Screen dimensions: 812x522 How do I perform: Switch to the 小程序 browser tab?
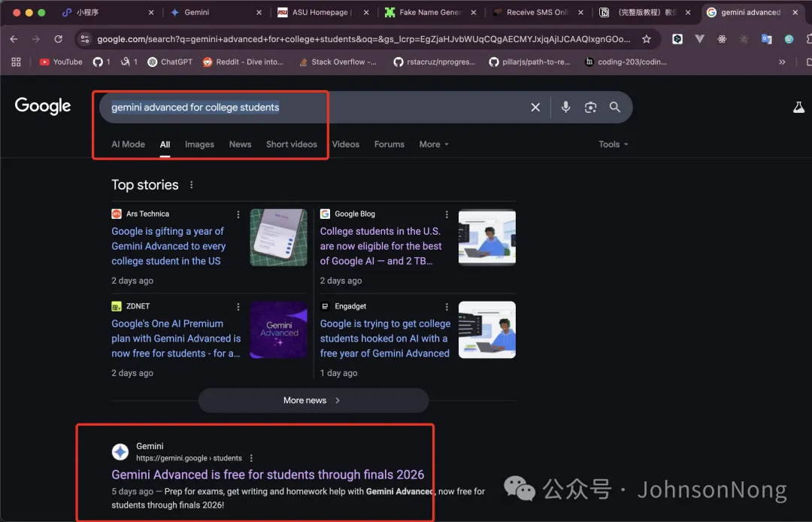(x=106, y=12)
